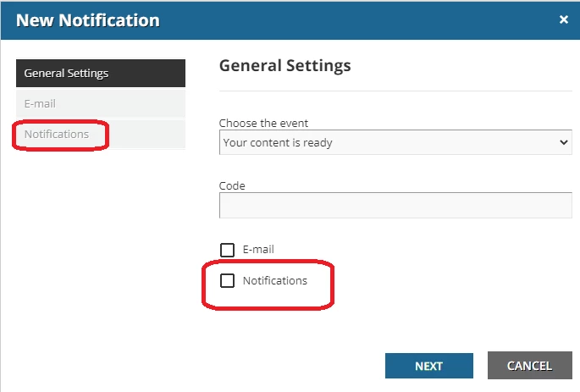Click the Notifications checkbox label text
Screen dimensions: 580x392
274,281
